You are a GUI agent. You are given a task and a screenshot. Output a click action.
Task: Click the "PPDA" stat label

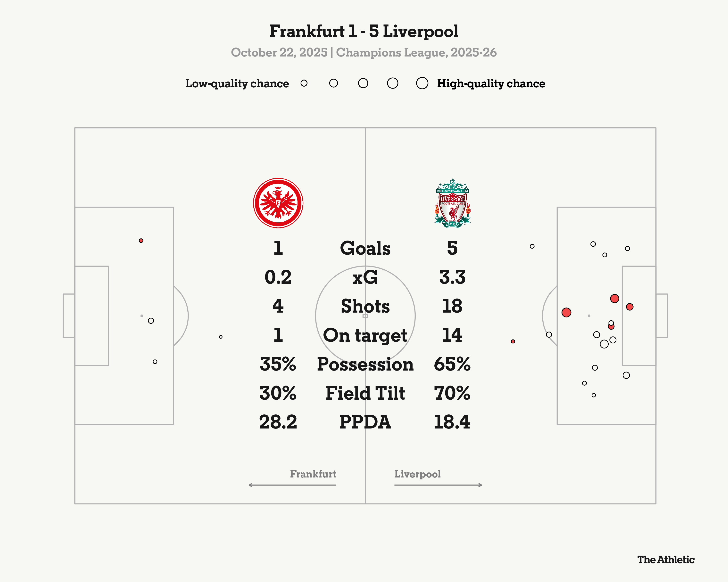coord(365,422)
